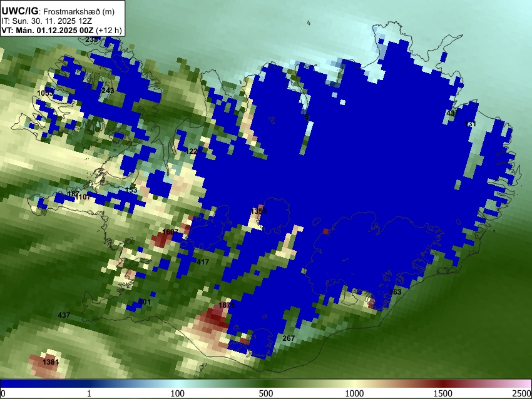Click the 187 value on the map
The width and height of the screenshot is (532, 399).
pos(73,194)
